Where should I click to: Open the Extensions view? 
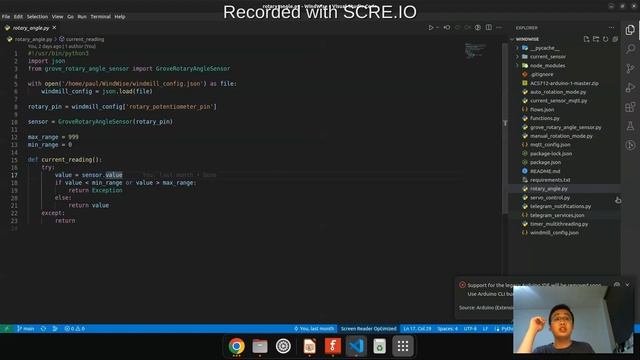[x=630, y=107]
